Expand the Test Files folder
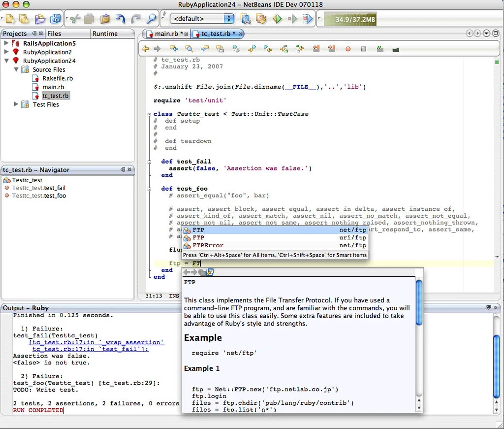Image resolution: width=504 pixels, height=429 pixels. [x=16, y=104]
